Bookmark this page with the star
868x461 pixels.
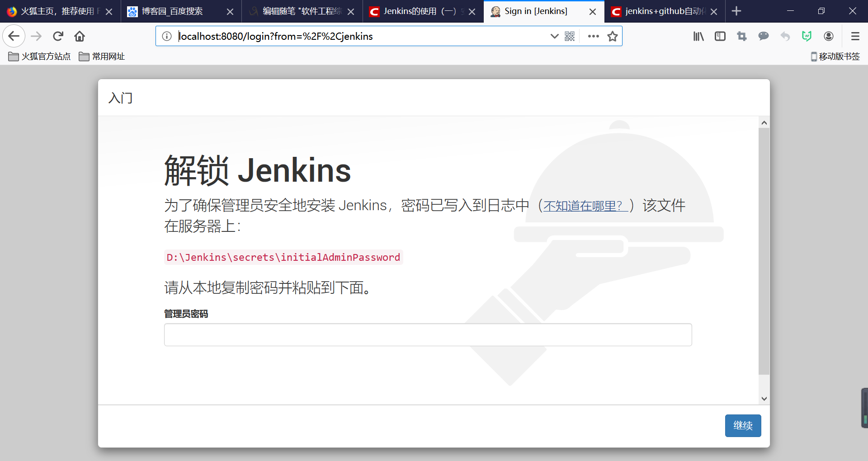coord(613,36)
